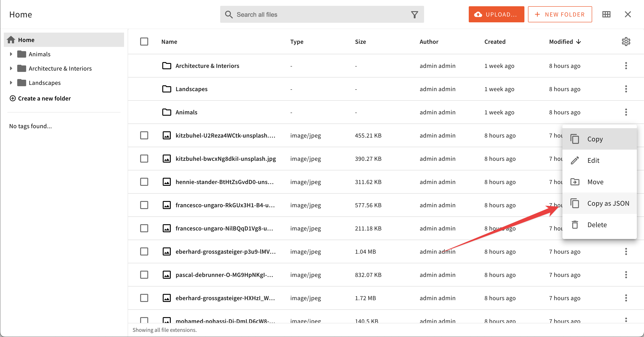
Task: Click the UPLOAD button
Action: tap(496, 15)
